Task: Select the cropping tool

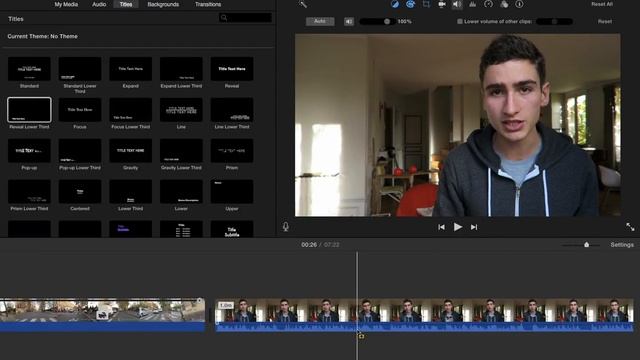Action: (426, 4)
